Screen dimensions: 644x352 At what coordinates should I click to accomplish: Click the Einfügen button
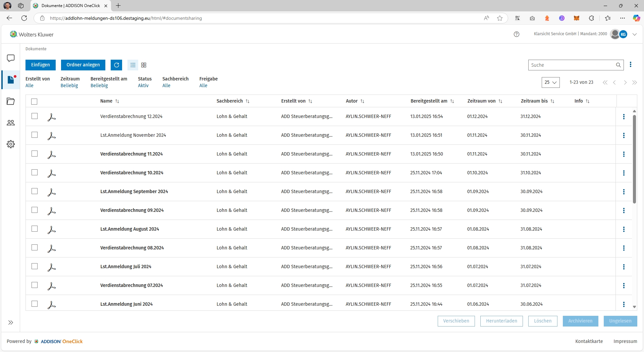coord(41,65)
